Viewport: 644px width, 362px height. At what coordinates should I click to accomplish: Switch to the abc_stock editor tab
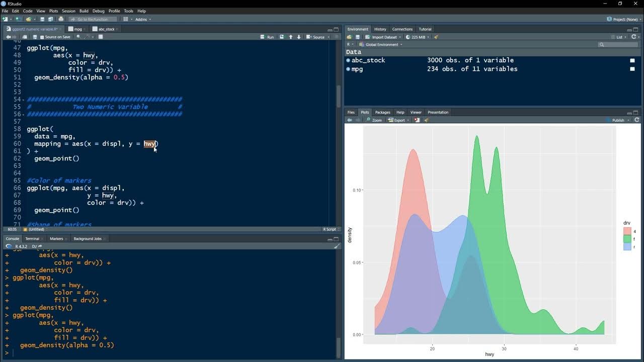107,29
